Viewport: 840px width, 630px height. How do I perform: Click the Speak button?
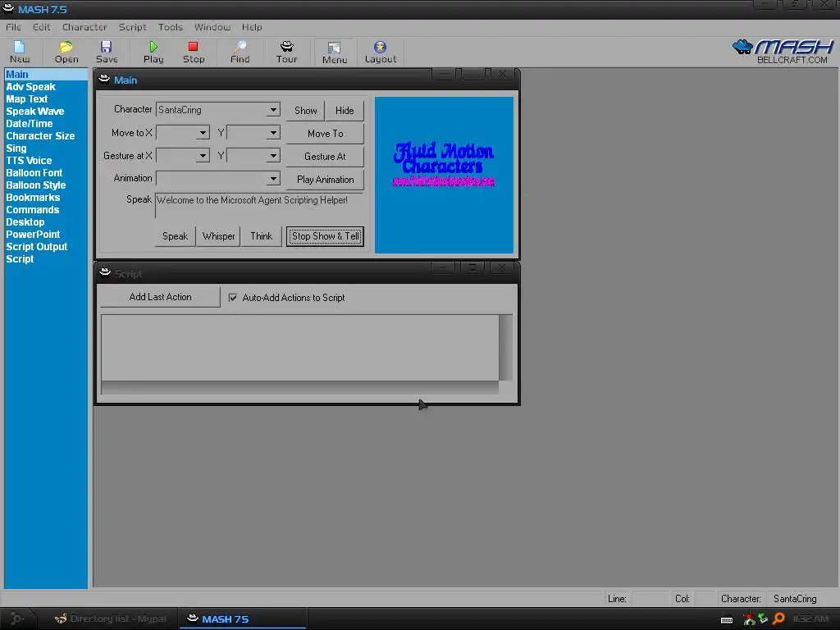(176, 236)
